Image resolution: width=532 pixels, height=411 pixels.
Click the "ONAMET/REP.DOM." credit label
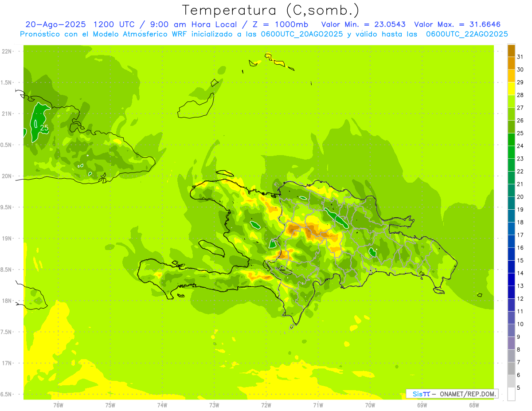pyautogui.click(x=468, y=394)
